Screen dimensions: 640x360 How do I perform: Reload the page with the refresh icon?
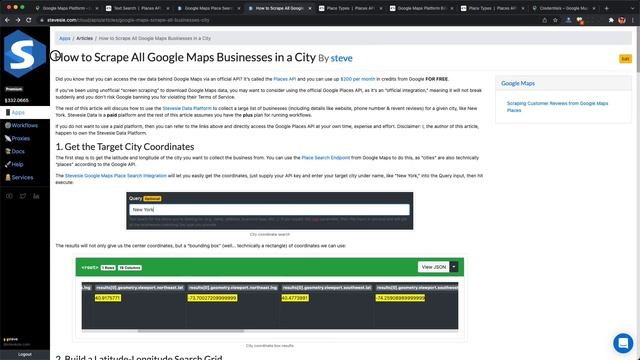coord(29,20)
